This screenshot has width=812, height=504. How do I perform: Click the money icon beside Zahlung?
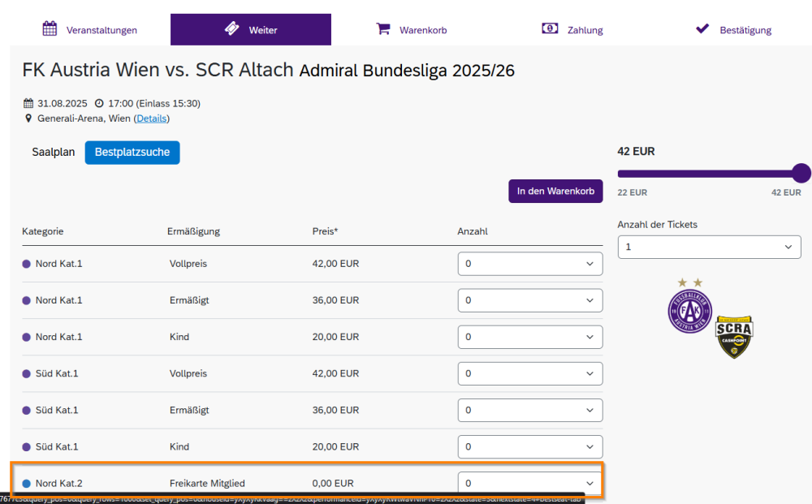550,29
